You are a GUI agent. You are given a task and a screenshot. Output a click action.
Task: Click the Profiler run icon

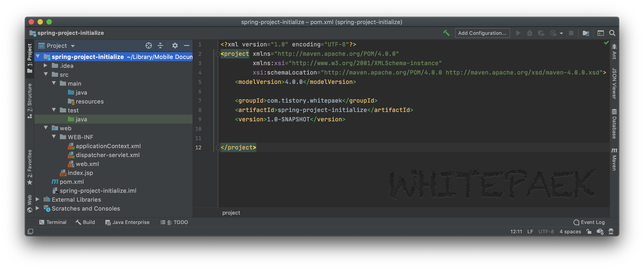click(x=553, y=33)
